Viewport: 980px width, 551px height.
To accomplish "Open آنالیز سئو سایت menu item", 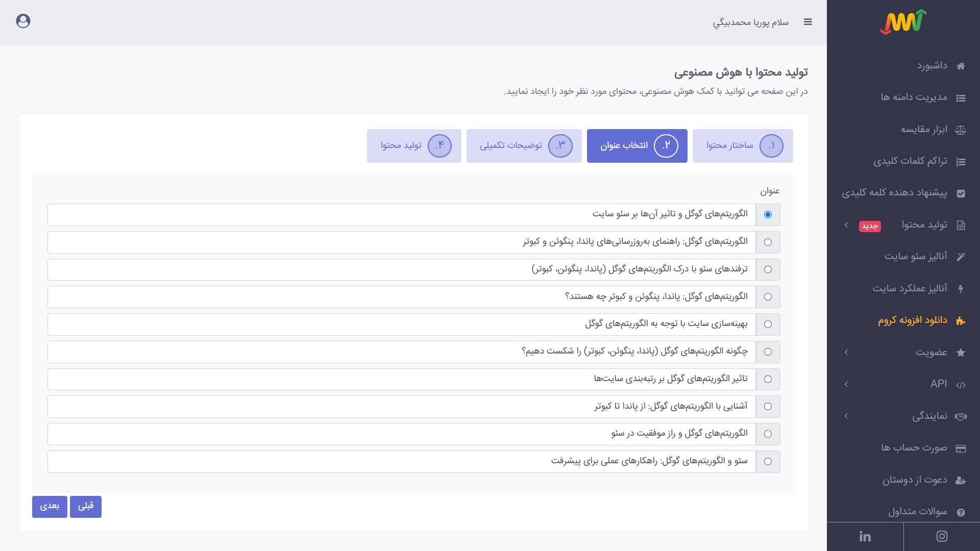I will pyautogui.click(x=916, y=257).
